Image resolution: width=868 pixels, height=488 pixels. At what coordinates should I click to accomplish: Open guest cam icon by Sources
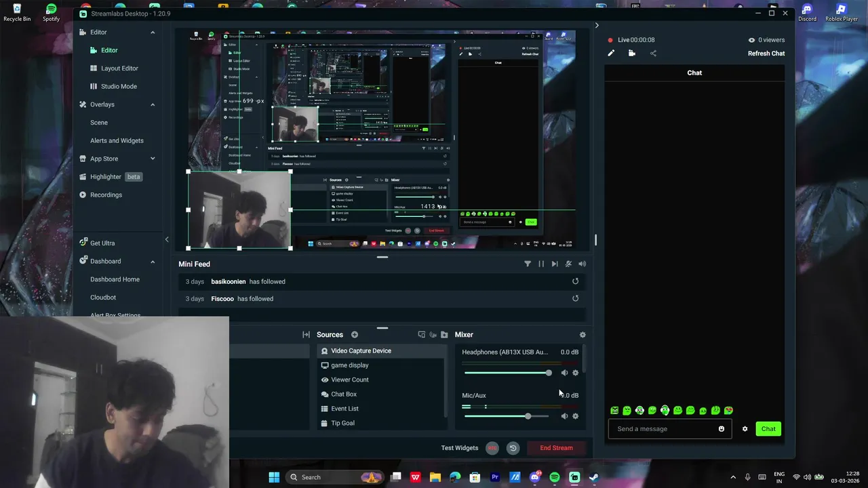click(433, 335)
